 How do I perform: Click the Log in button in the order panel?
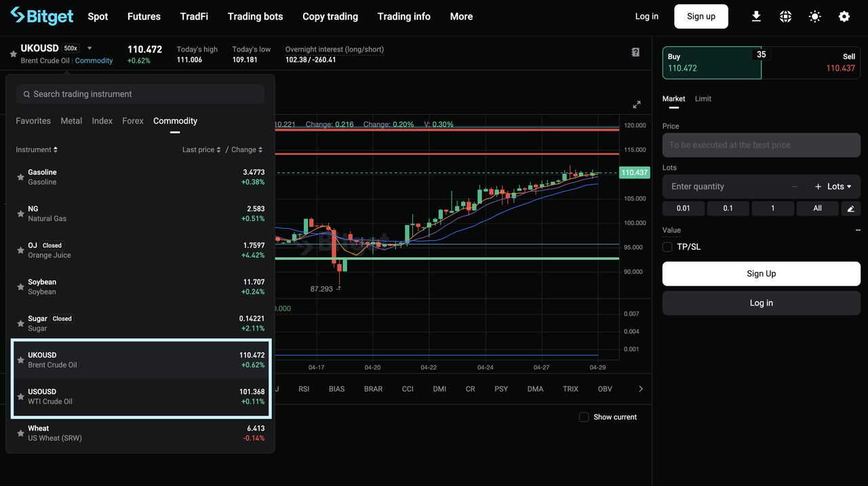point(762,303)
